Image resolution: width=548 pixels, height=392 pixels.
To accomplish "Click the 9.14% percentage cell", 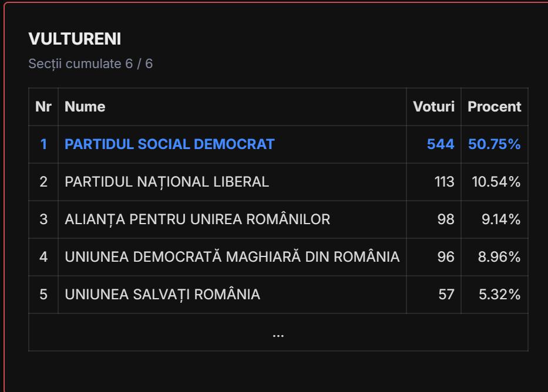I will 501,219.
